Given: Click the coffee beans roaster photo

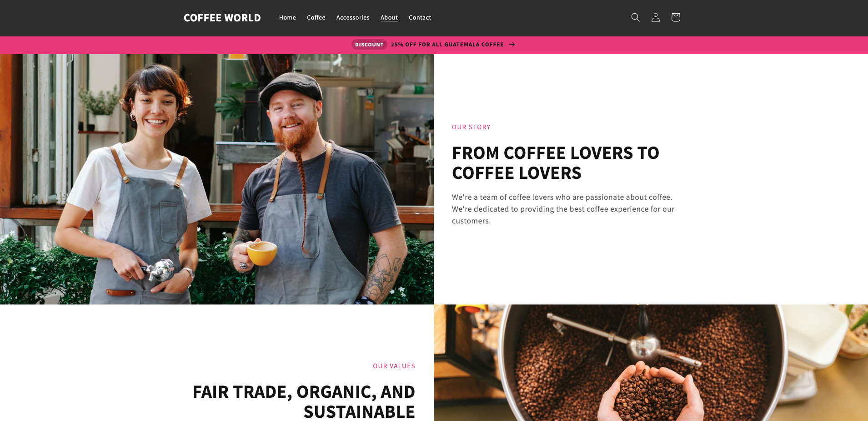Looking at the screenshot, I should [x=651, y=363].
